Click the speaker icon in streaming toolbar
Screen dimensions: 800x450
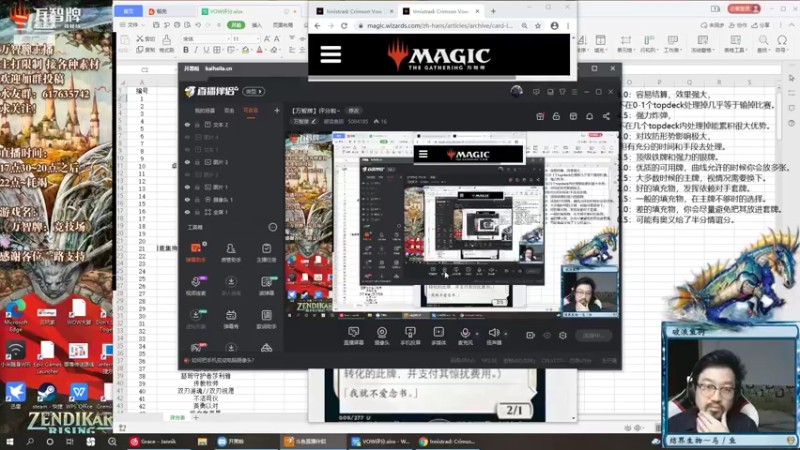coord(493,333)
